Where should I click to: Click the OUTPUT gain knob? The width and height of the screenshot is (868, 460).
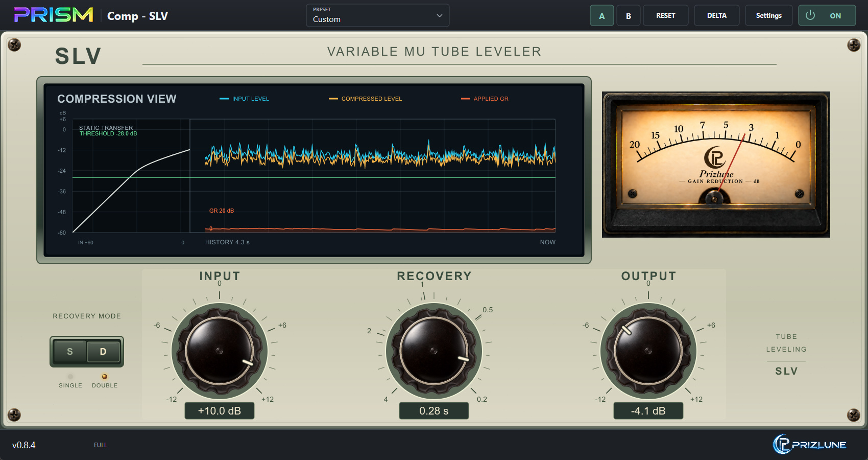click(x=648, y=351)
